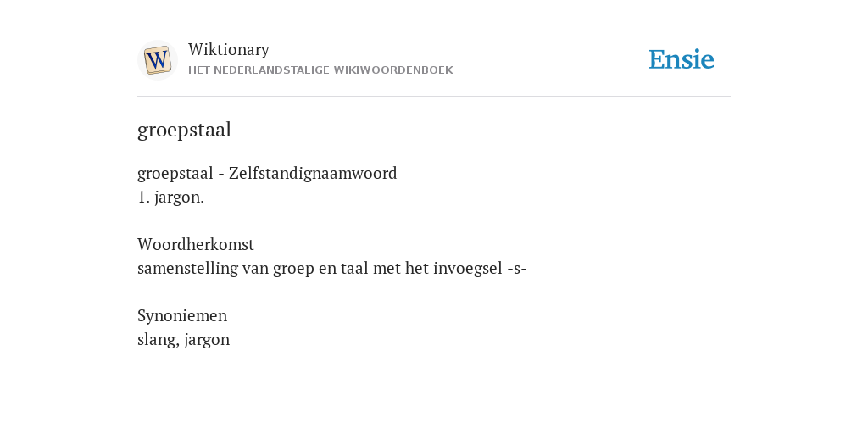Click the Wiktionary W tile logo icon
The width and height of the screenshot is (868, 434).
click(x=158, y=60)
